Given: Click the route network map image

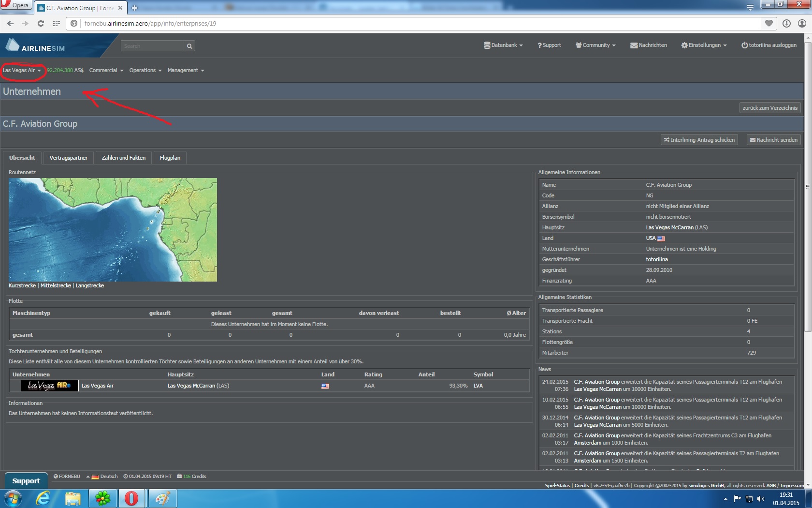Looking at the screenshot, I should [x=113, y=230].
